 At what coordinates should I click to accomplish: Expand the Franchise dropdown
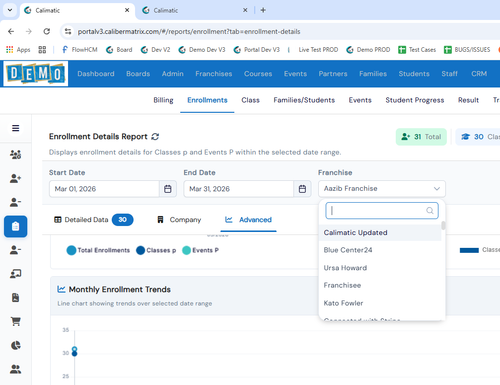(382, 189)
